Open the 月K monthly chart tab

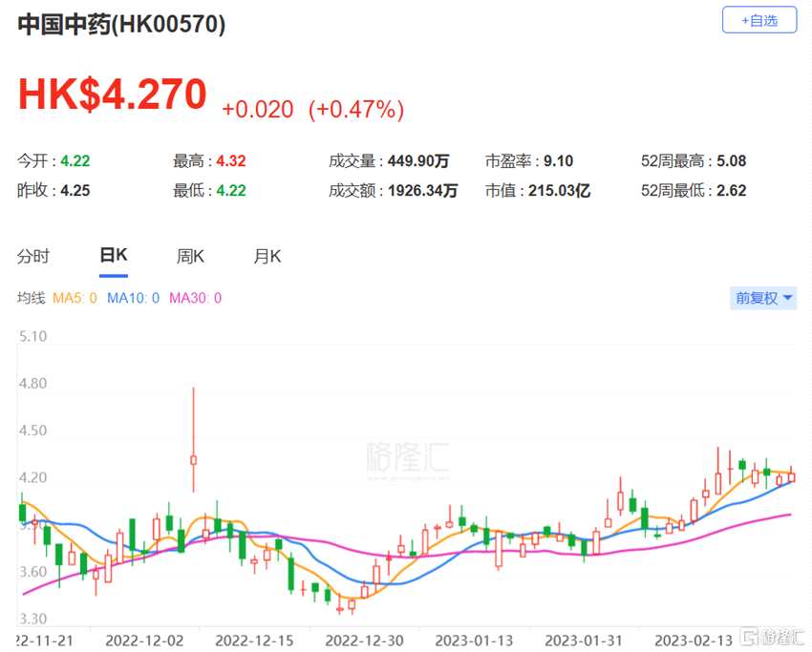pos(267,256)
